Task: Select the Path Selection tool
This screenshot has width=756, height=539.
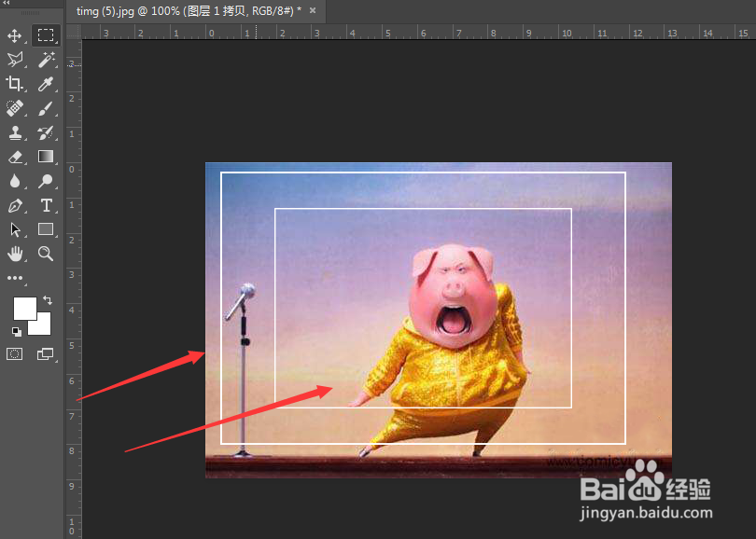Action: 15,229
